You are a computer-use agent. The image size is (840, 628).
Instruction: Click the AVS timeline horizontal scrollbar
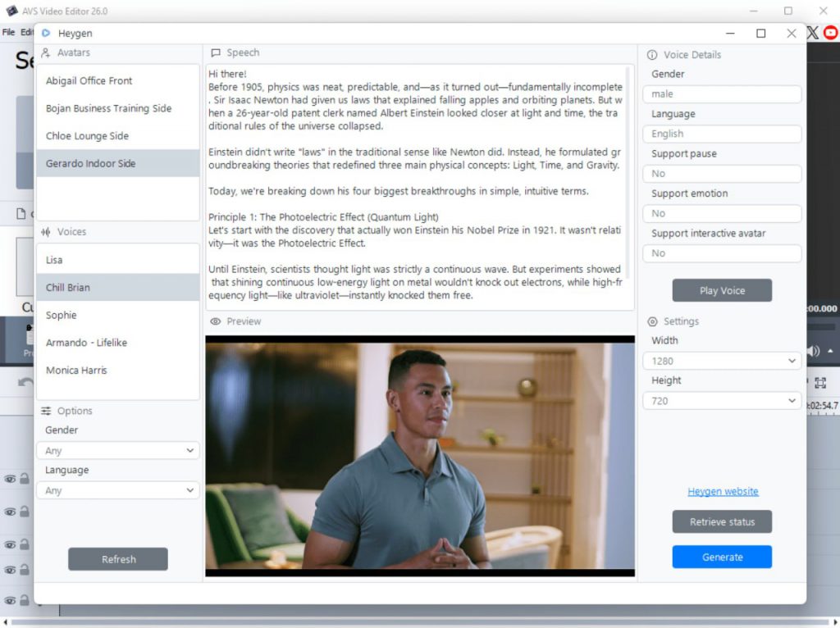pyautogui.click(x=420, y=621)
